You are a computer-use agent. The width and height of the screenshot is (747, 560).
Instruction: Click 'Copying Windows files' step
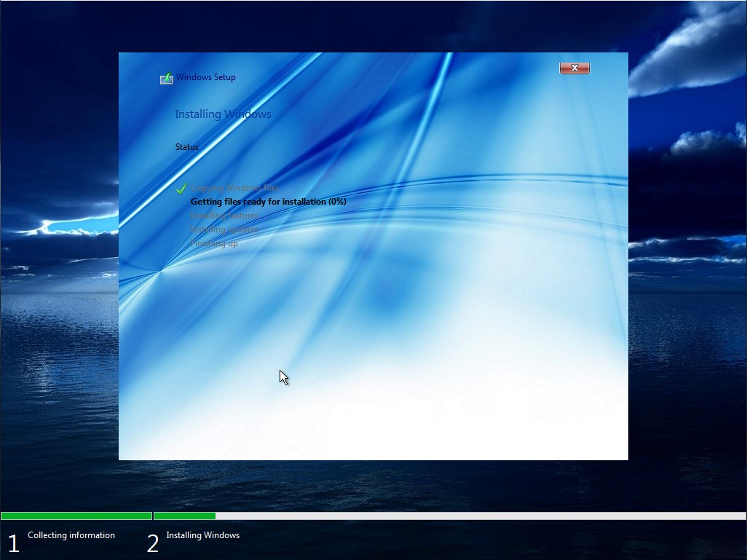coord(235,188)
